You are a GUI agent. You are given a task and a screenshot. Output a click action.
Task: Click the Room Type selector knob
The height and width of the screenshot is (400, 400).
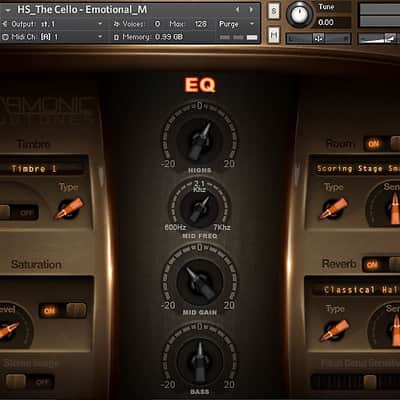click(x=334, y=209)
